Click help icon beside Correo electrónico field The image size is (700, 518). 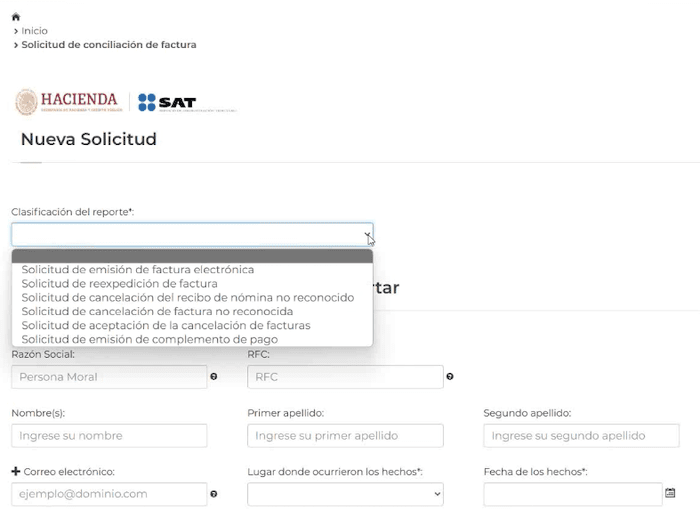[x=213, y=494]
